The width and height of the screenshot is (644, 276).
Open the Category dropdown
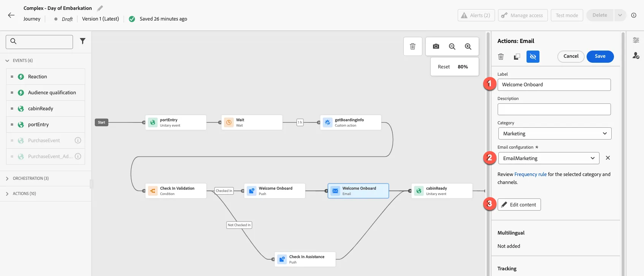[555, 133]
